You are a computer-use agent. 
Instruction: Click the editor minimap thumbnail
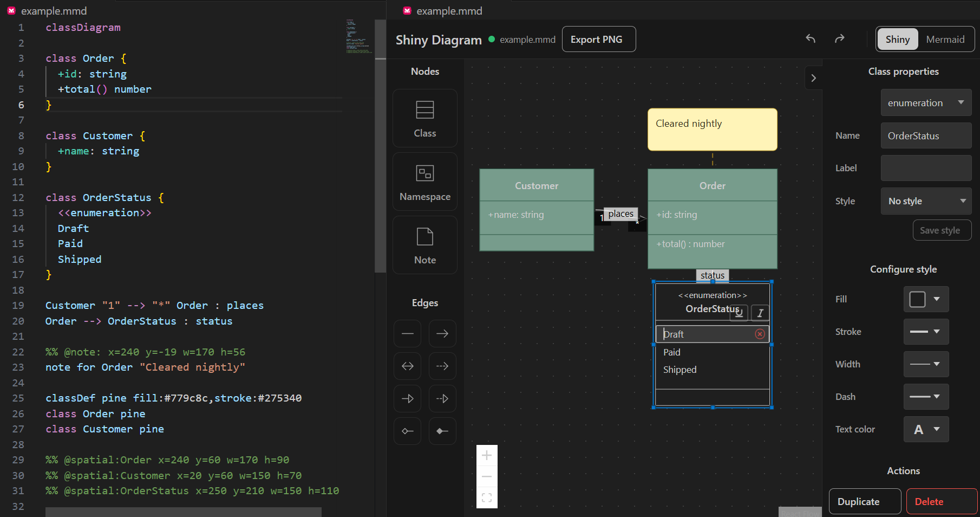[x=359, y=36]
